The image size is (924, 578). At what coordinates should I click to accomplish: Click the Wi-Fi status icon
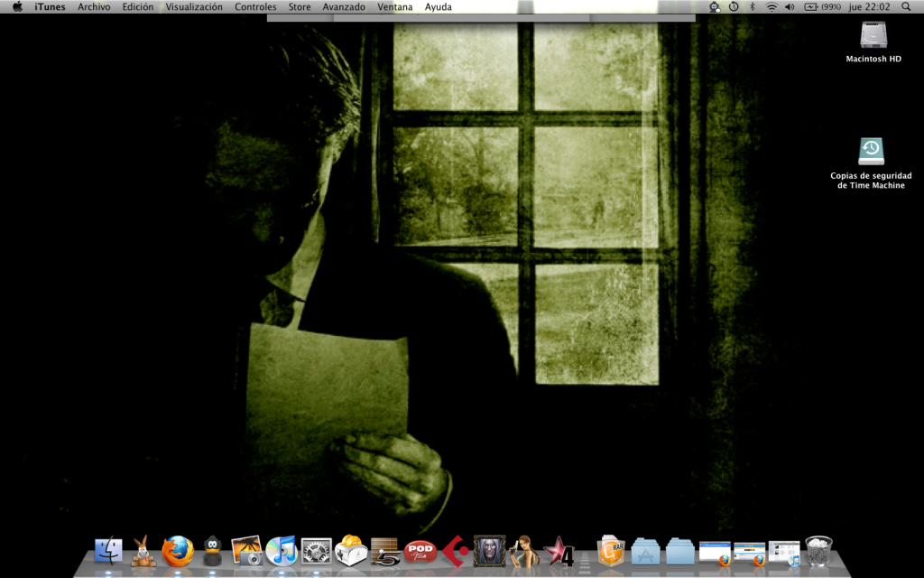(x=772, y=6)
